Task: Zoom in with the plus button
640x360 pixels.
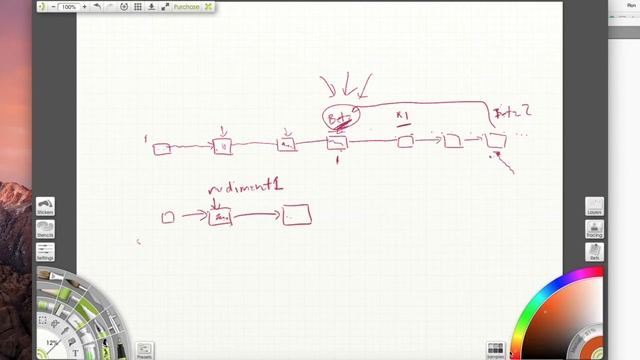Action: pyautogui.click(x=84, y=7)
